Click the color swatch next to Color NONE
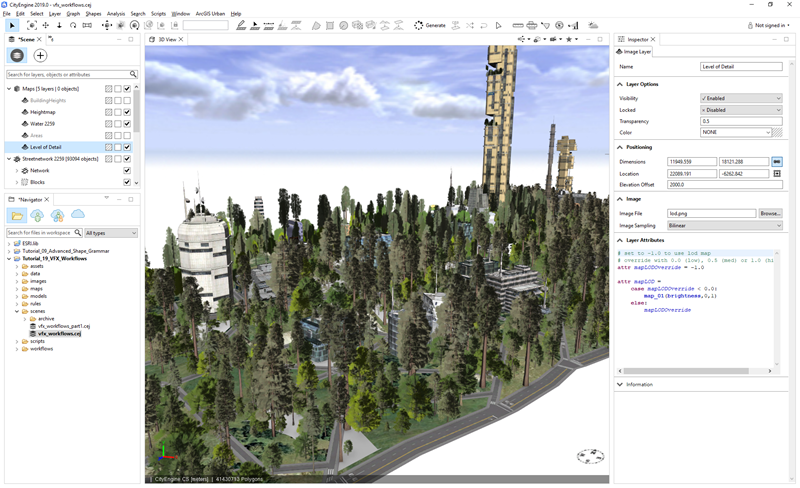800x488 pixels. pos(777,132)
